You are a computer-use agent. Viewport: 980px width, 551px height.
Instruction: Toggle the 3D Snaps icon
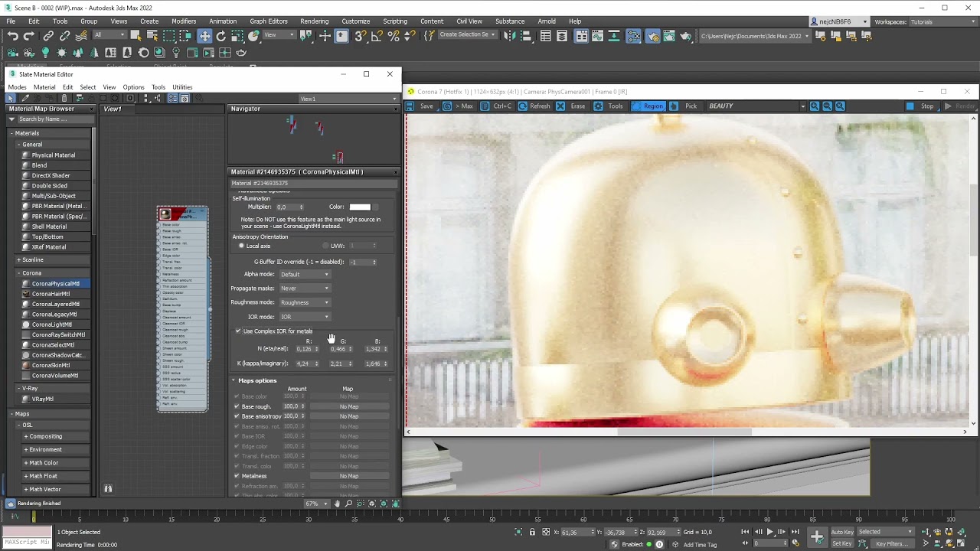361,36
